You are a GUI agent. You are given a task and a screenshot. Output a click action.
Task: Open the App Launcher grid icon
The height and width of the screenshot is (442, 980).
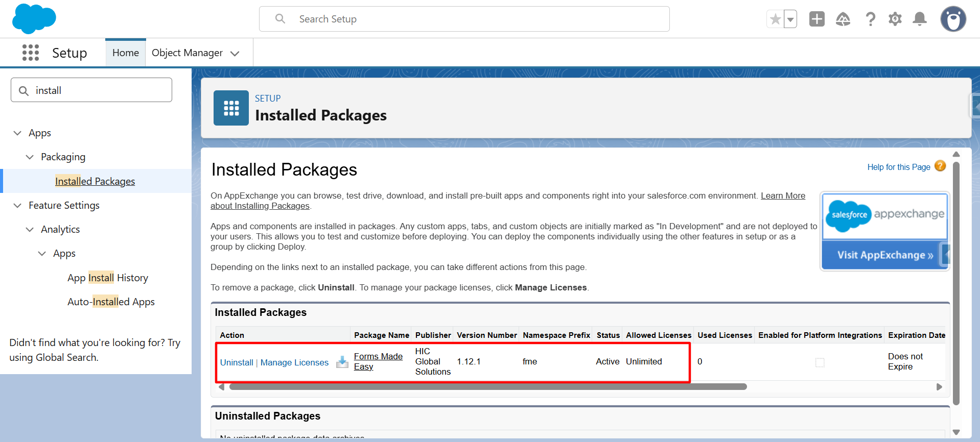(31, 53)
